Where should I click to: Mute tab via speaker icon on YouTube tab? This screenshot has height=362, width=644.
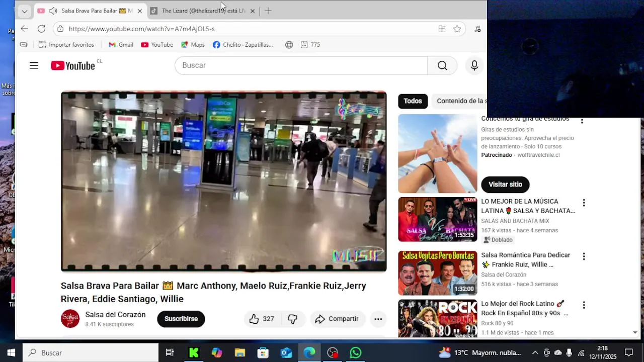(x=53, y=11)
